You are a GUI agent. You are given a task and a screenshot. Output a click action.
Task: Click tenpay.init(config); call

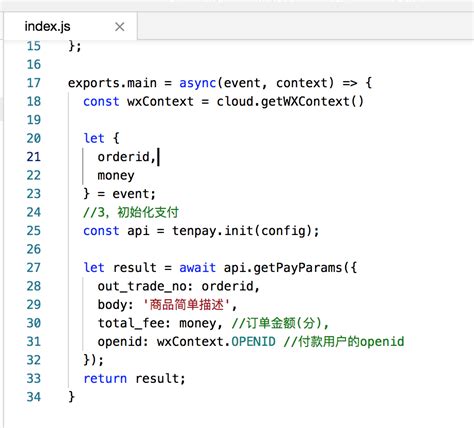coord(246,231)
